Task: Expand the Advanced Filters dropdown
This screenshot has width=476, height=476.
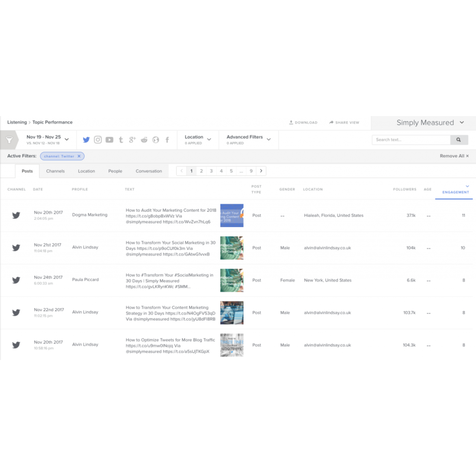Action: click(248, 139)
